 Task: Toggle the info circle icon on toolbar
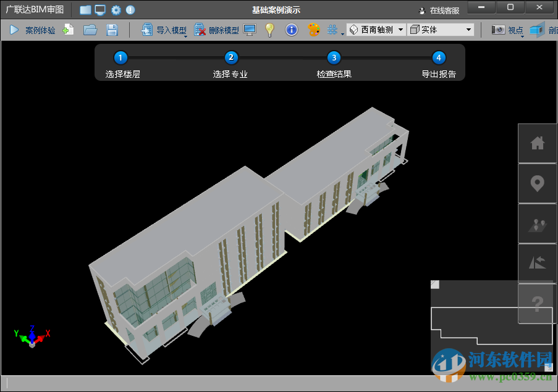291,29
